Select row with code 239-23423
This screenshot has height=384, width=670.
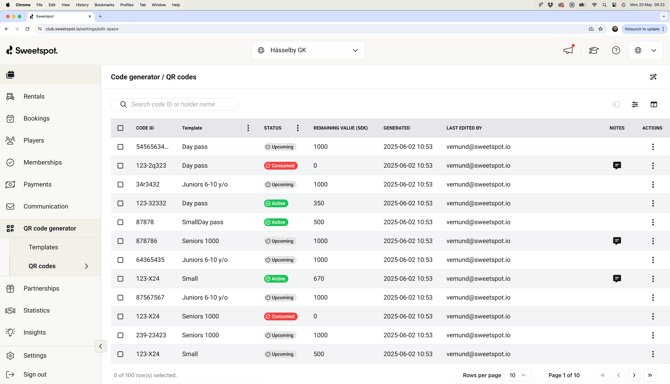120,335
